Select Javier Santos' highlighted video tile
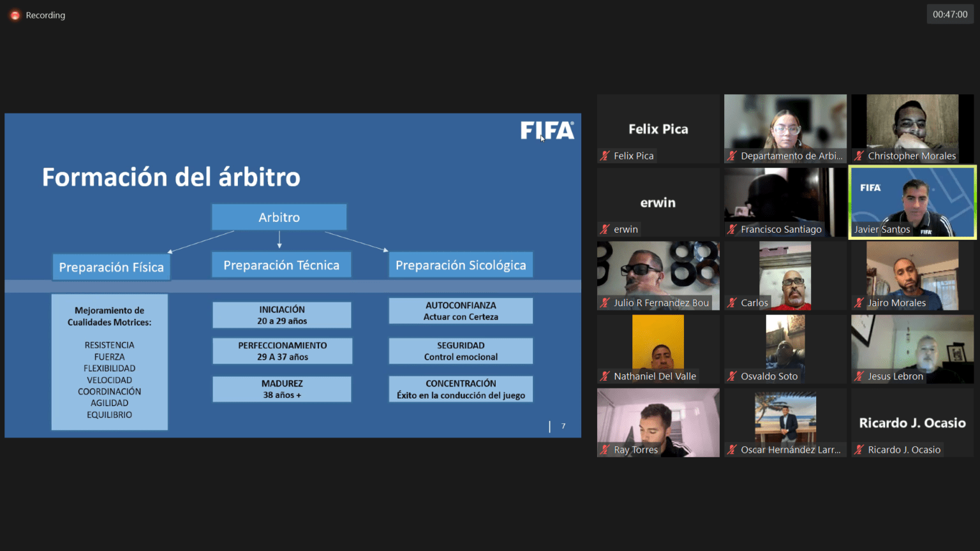This screenshot has width=980, height=551. [912, 202]
